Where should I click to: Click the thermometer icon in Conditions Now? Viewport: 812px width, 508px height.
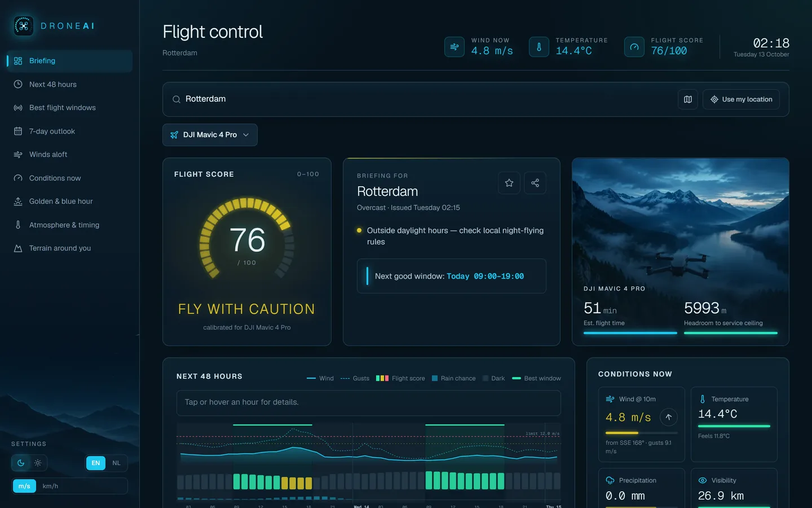(703, 399)
